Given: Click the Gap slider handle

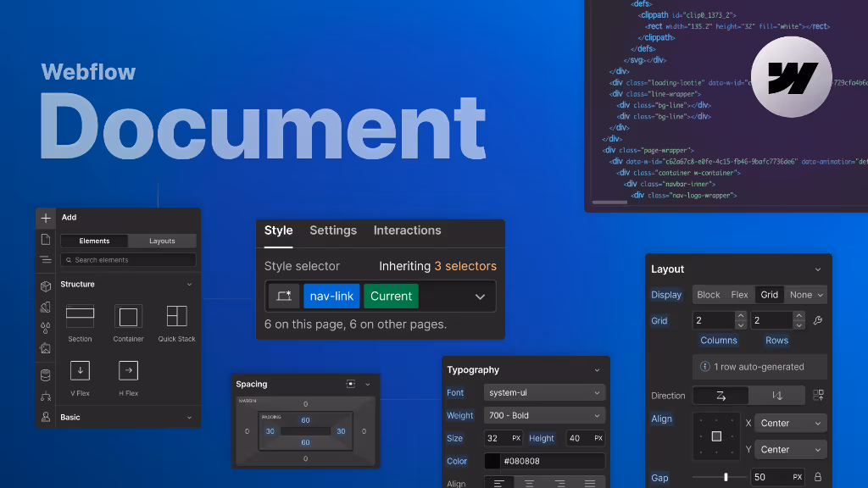Looking at the screenshot, I should click(726, 476).
